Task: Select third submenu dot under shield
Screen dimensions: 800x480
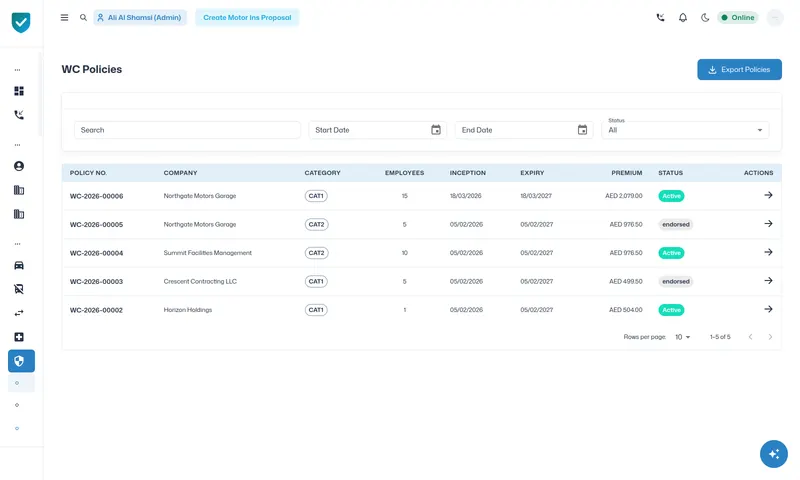Action: [17, 428]
